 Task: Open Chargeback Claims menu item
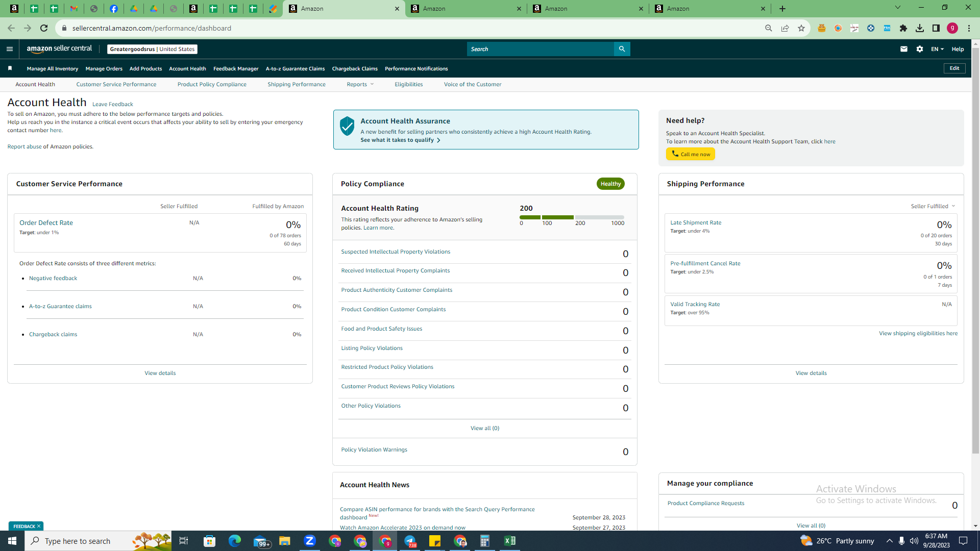coord(355,68)
